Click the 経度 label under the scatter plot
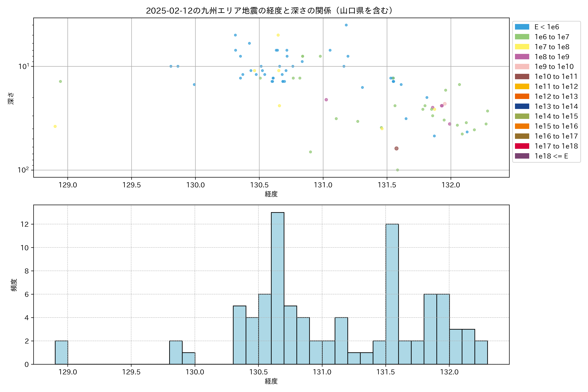This screenshot has height=392, width=588. pyautogui.click(x=271, y=194)
